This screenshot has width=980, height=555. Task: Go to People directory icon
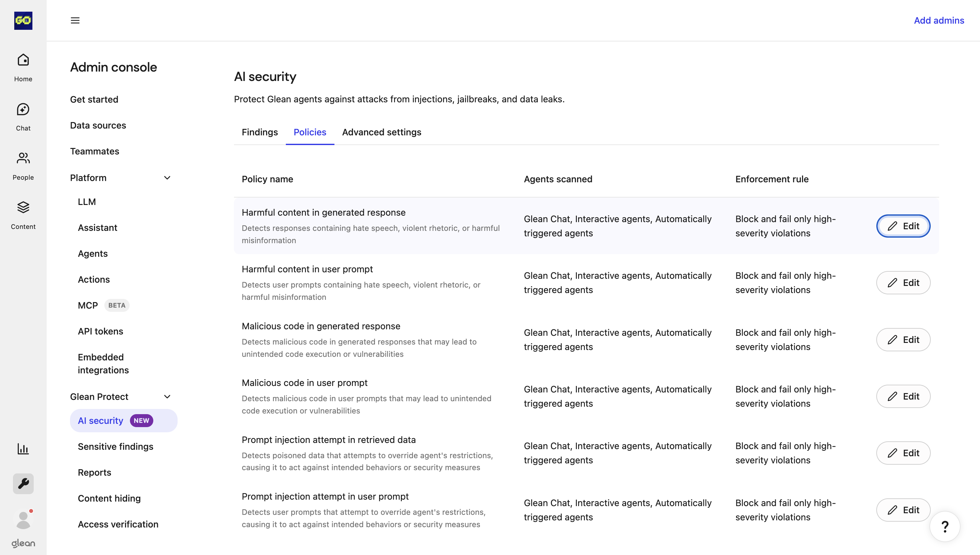(x=23, y=165)
